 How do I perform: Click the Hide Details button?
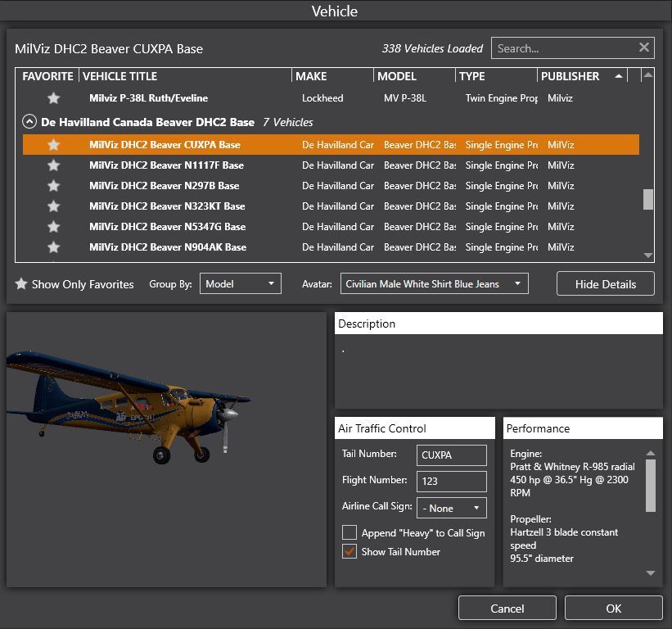pyautogui.click(x=605, y=284)
